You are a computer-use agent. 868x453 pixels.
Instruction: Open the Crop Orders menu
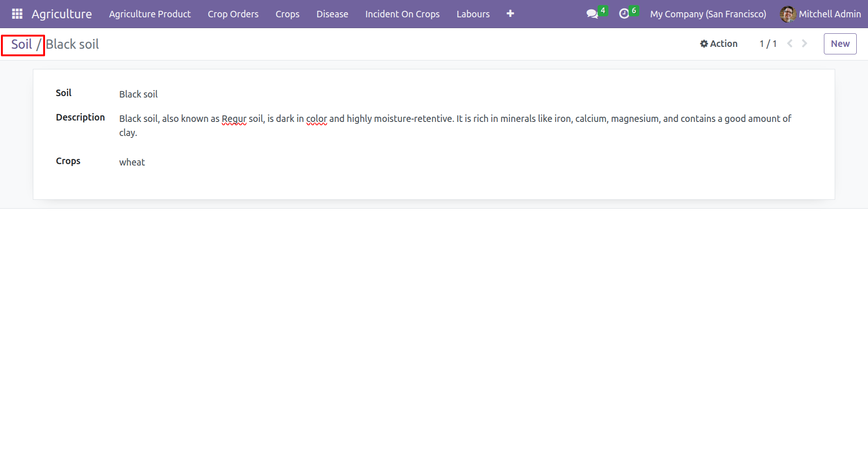(x=233, y=14)
